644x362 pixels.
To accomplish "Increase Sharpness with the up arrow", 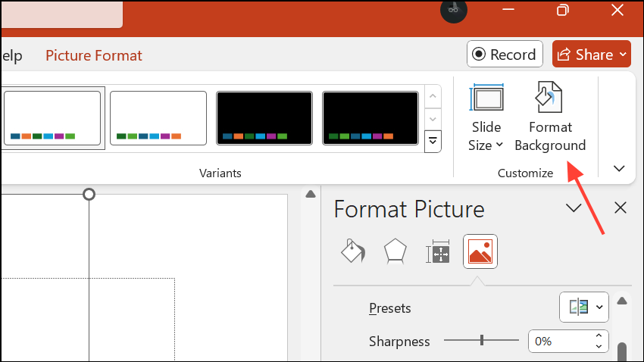I will coord(599,336).
